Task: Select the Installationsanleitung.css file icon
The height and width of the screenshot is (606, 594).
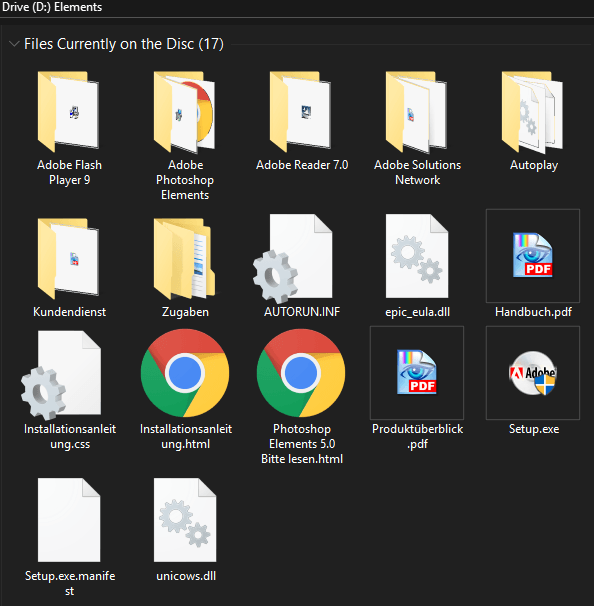Action: coord(62,375)
